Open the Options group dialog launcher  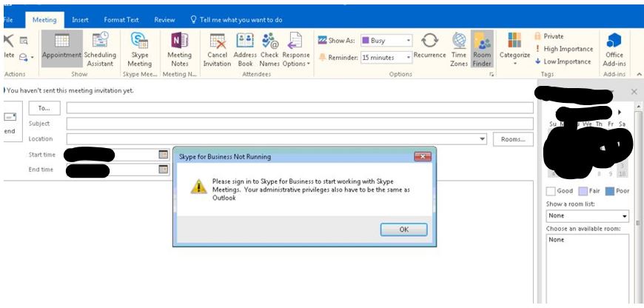(x=492, y=74)
